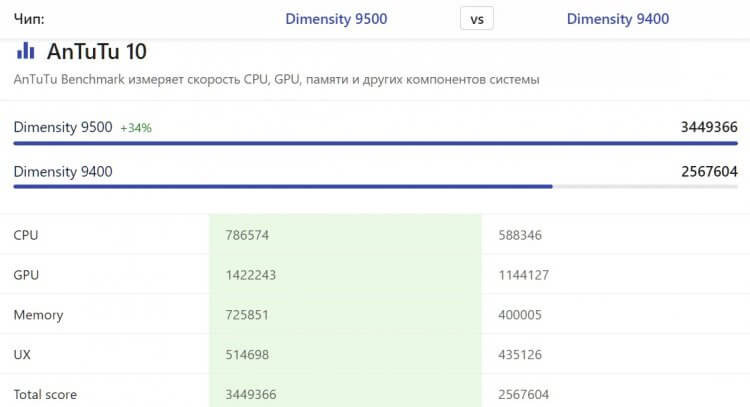Open the Dimensity 9400 chip link
This screenshot has width=750, height=407.
618,19
